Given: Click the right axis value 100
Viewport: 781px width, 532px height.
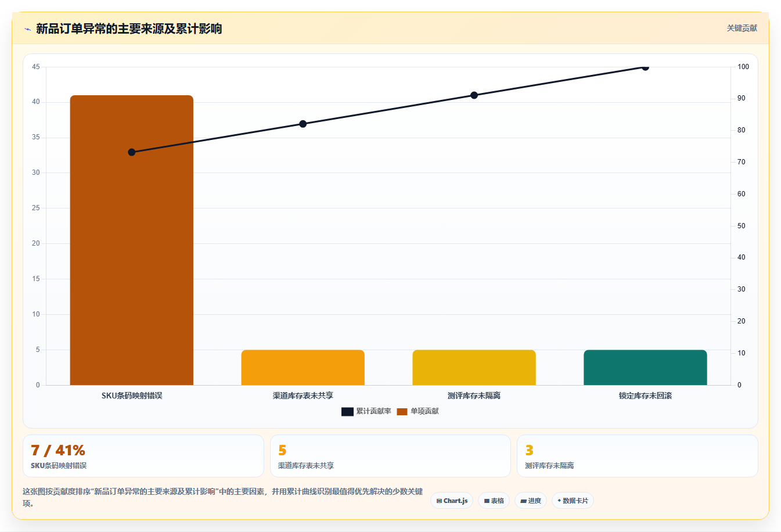Looking at the screenshot, I should point(743,67).
